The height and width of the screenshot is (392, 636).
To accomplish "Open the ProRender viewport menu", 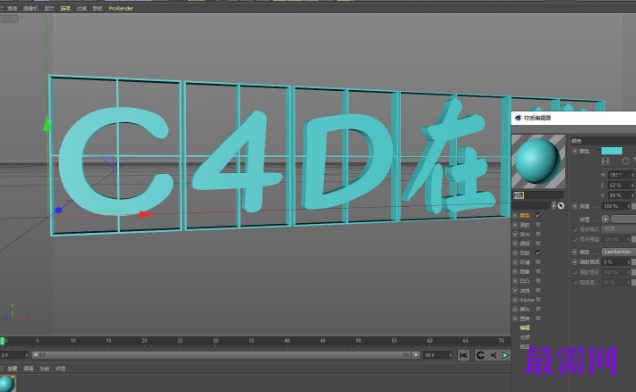I will (x=121, y=8).
